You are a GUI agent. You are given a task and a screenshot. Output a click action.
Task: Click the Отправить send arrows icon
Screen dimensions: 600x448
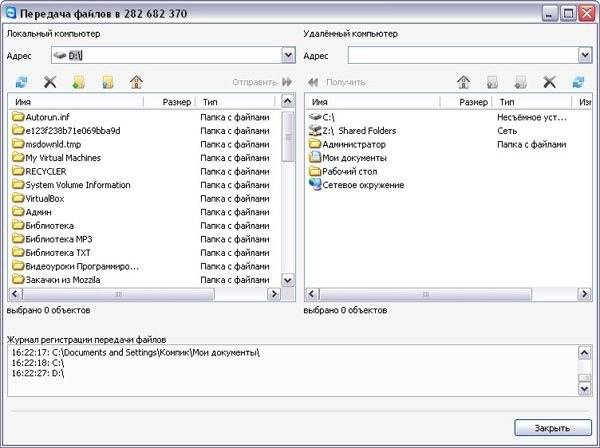tap(287, 82)
